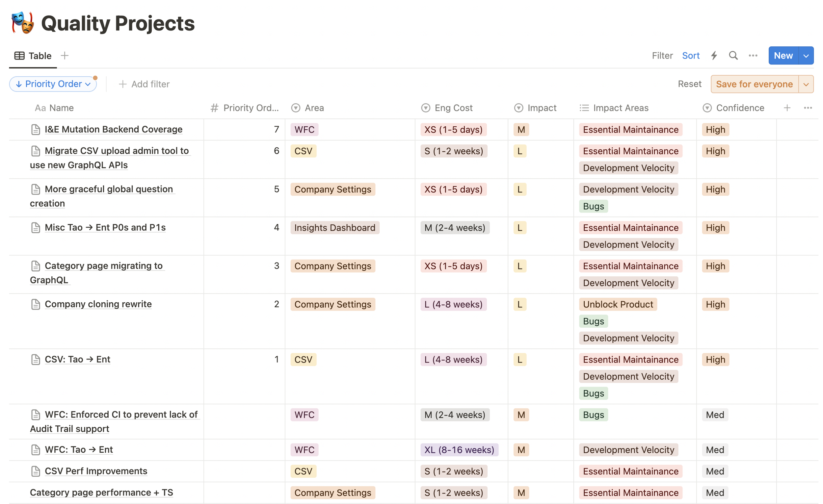Open the dropdown arrow beside New

tap(806, 56)
